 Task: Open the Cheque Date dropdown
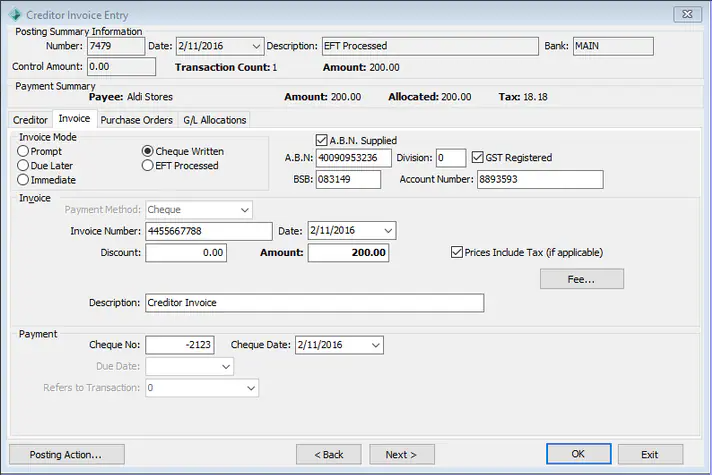tap(376, 345)
